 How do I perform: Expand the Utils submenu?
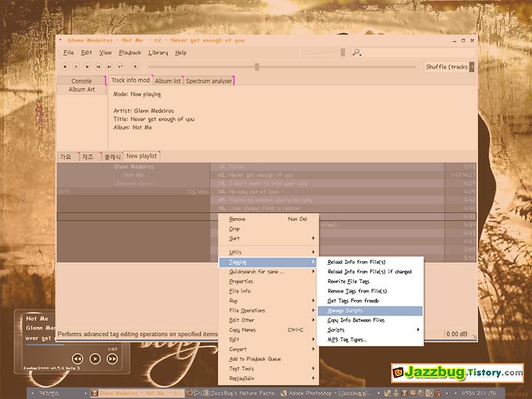coord(268,252)
